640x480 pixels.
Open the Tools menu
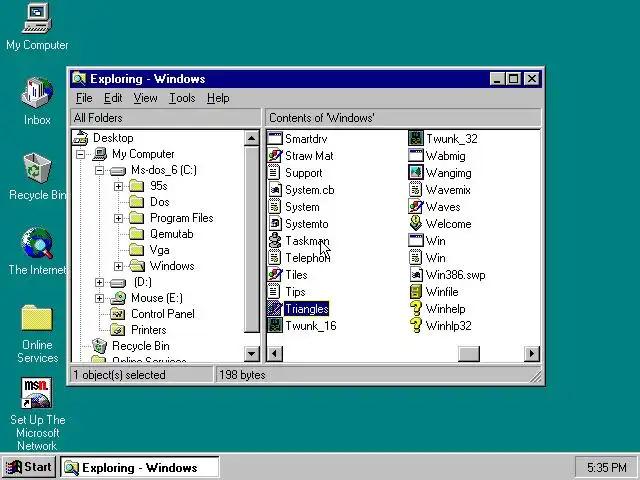(x=182, y=98)
